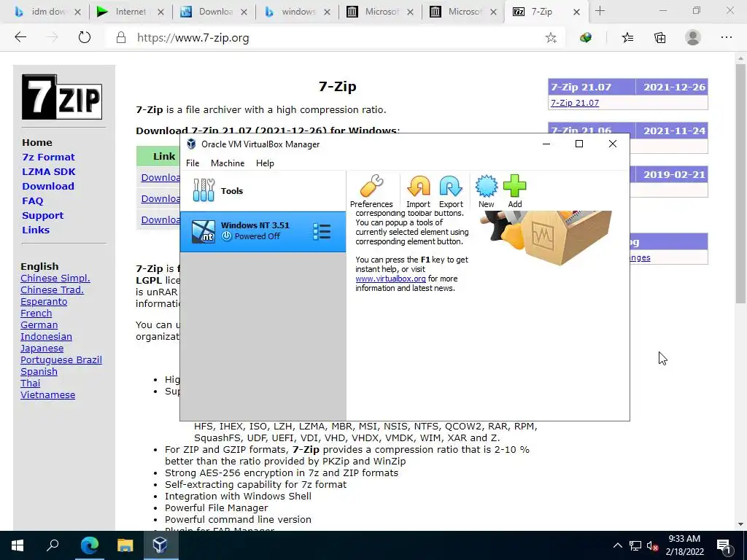Click the green Add machine icon
747x560 pixels.
tap(514, 190)
